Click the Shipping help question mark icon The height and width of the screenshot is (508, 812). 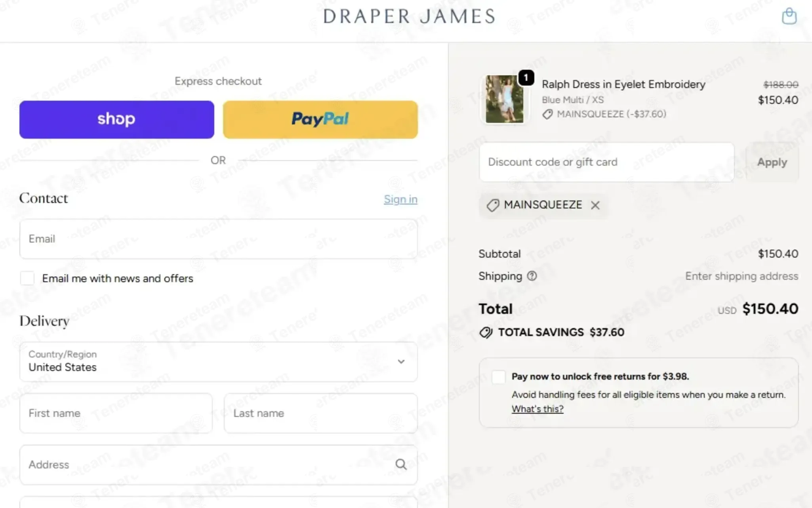[x=532, y=276]
